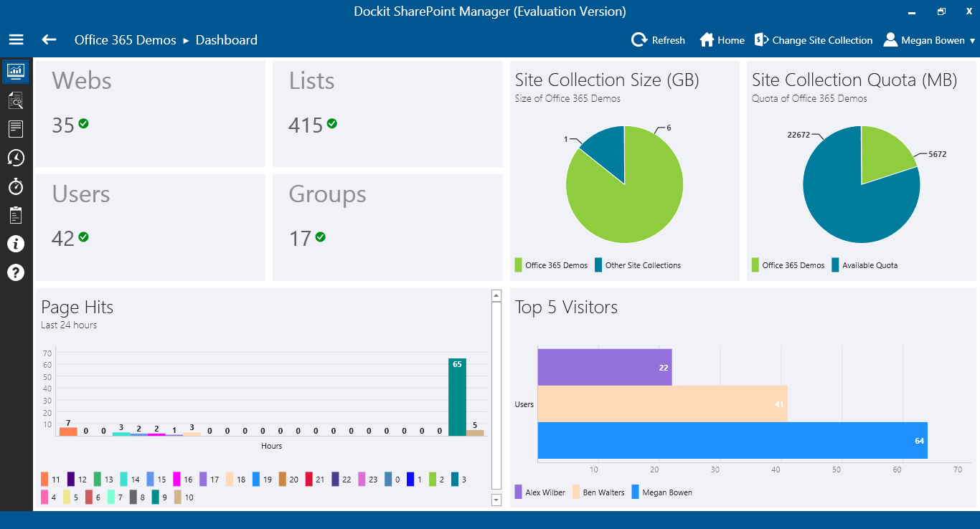This screenshot has height=529, width=980.
Task: Click the scrollbar down arrow in Page Hits panel
Action: (496, 500)
